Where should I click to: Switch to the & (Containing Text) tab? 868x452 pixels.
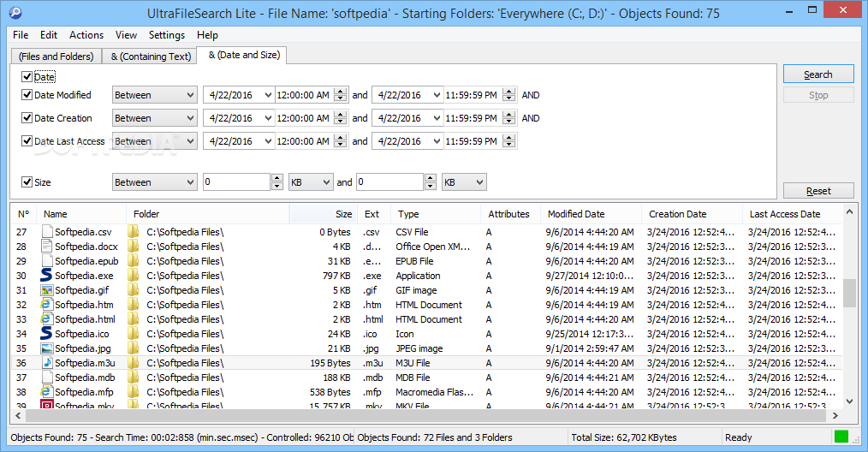coord(151,56)
